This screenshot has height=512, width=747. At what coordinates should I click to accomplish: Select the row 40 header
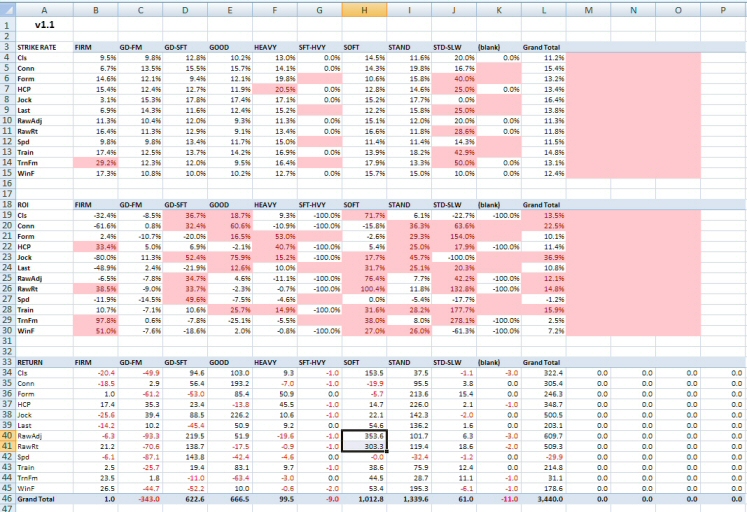tap(7, 435)
